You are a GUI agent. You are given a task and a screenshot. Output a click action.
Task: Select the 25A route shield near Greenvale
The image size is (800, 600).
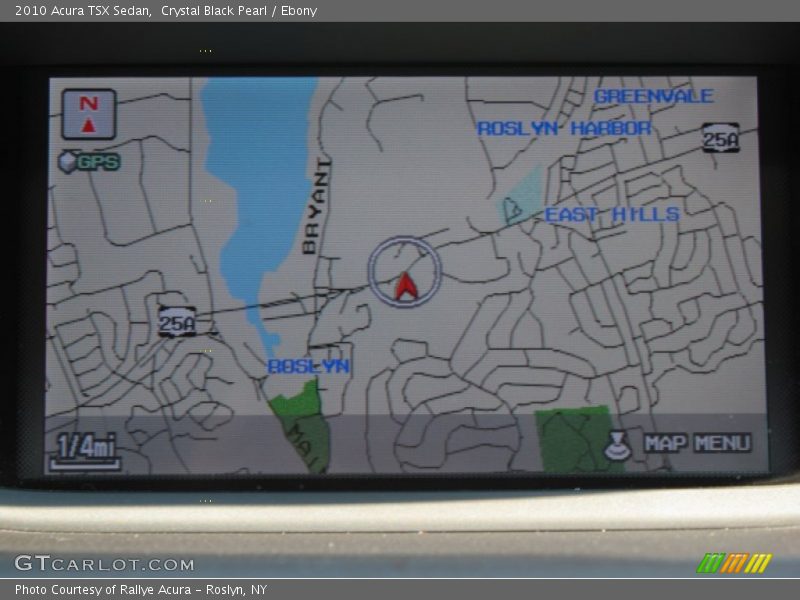pos(720,138)
